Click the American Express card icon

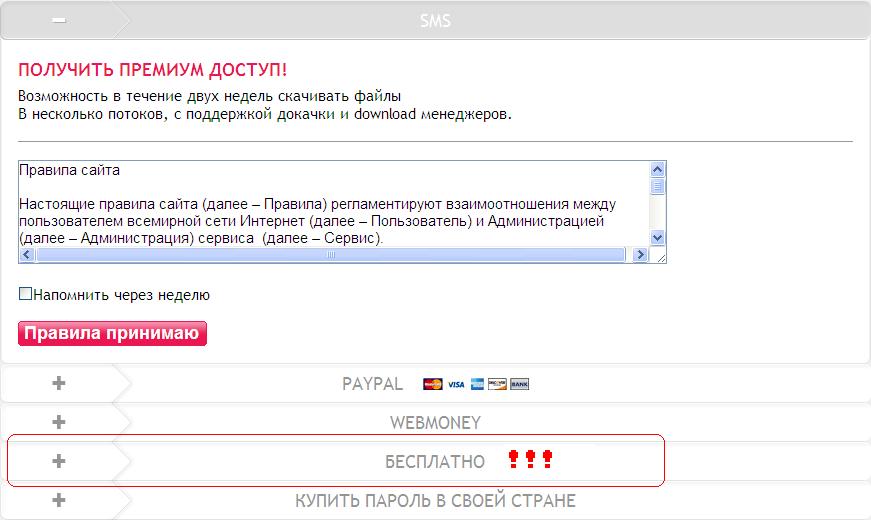pos(477,384)
